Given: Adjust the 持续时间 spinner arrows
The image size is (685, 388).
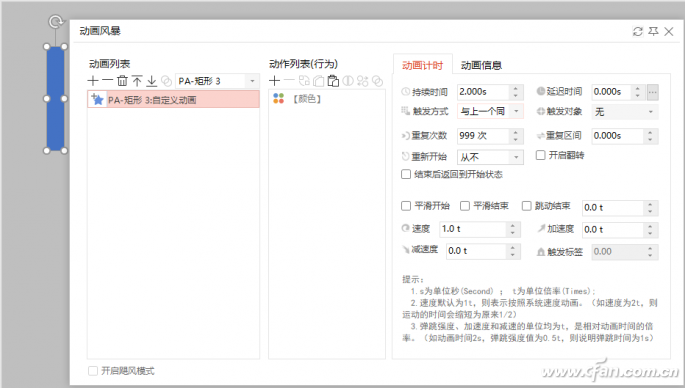Looking at the screenshot, I should click(515, 92).
